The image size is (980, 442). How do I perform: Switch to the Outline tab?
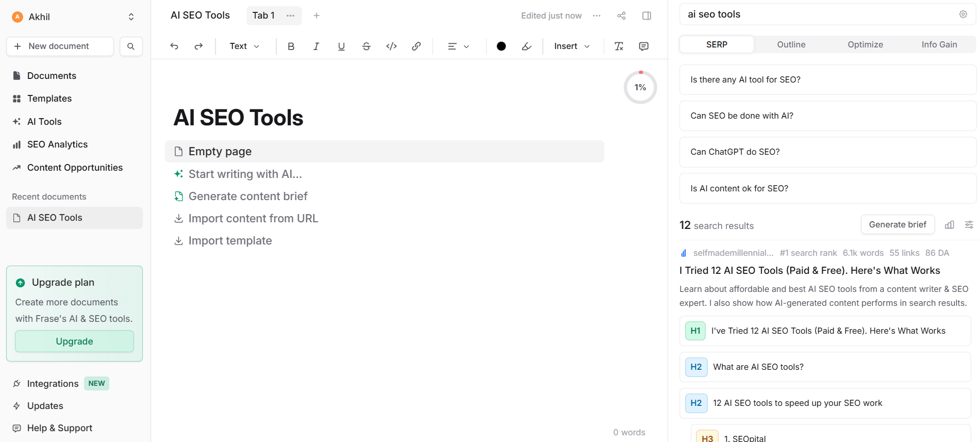[x=791, y=45]
